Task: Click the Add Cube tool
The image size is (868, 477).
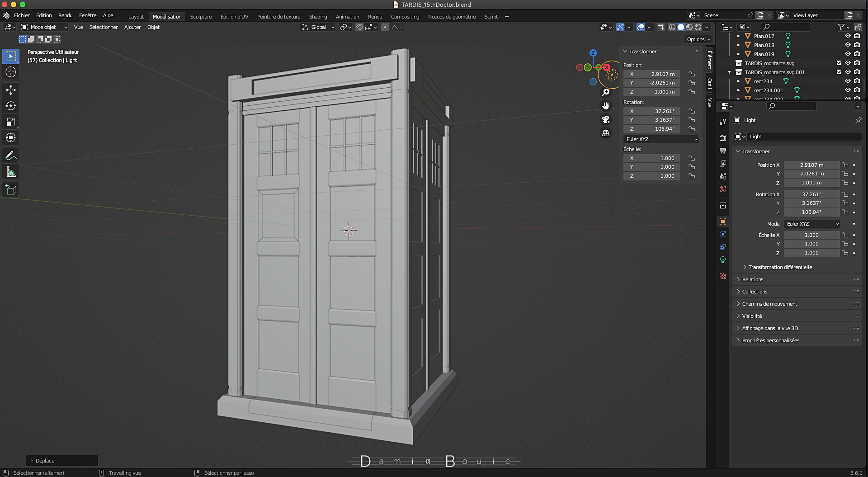Action: pos(11,190)
